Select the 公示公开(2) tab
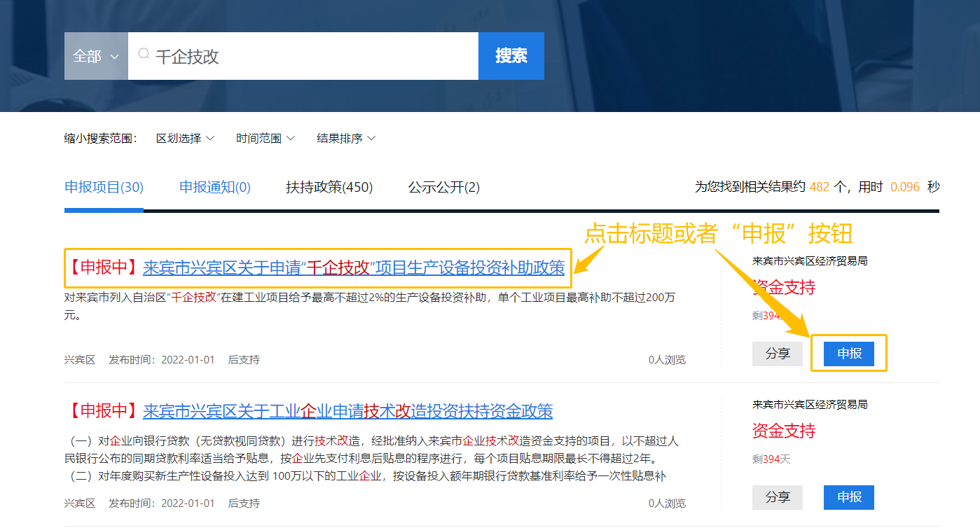The image size is (980, 528). pos(444,187)
